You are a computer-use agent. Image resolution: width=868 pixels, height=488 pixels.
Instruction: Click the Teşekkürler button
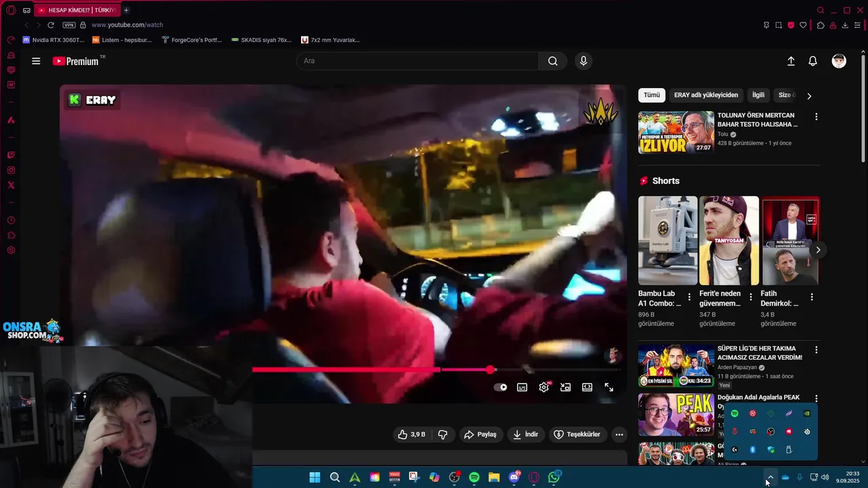577,434
